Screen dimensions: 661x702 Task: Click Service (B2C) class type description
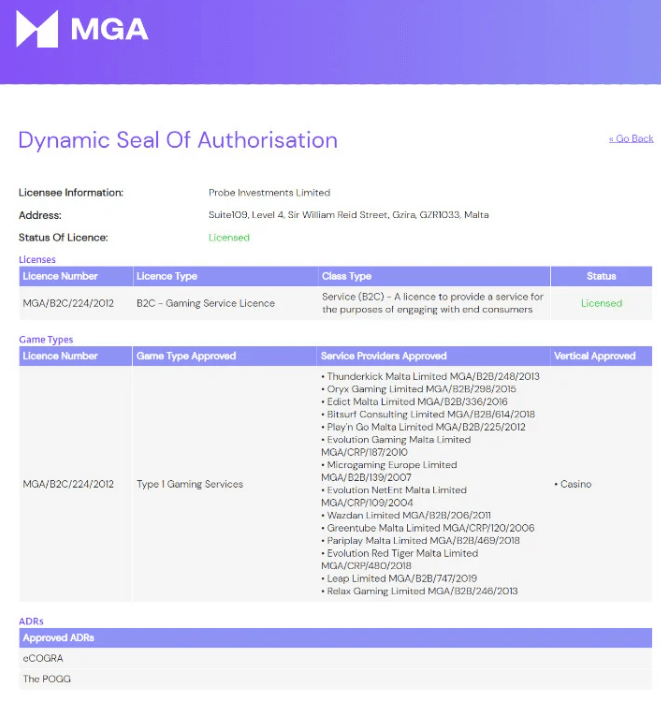(x=433, y=303)
